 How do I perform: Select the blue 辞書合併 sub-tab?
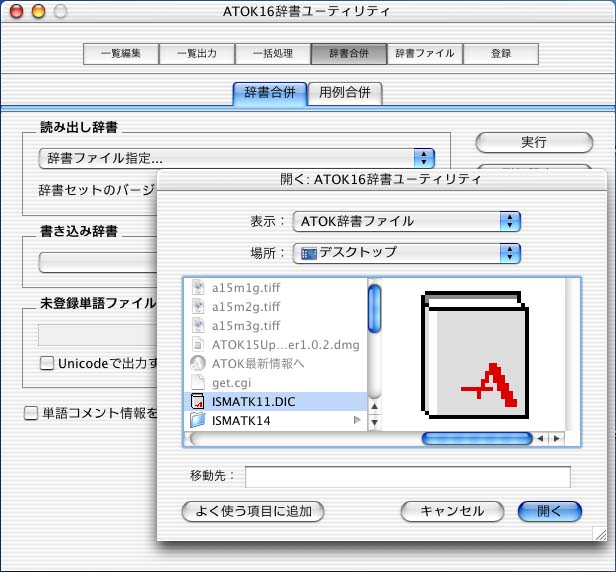(x=270, y=93)
